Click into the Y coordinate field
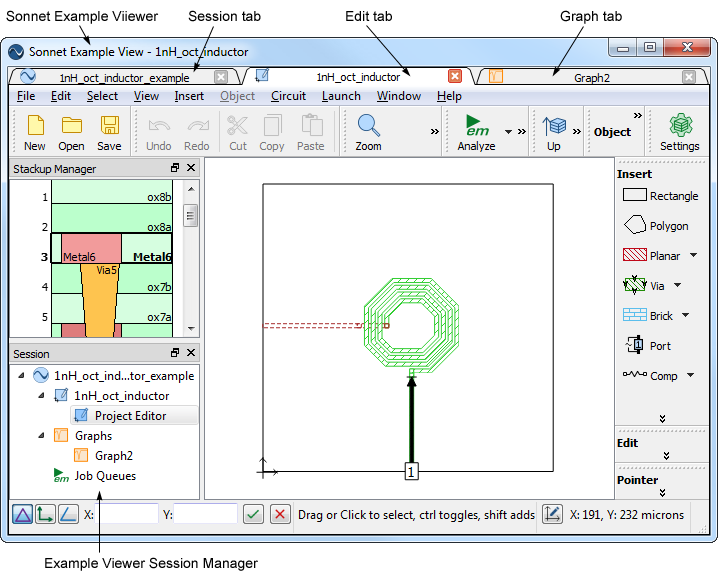718x578 pixels. coord(205,514)
